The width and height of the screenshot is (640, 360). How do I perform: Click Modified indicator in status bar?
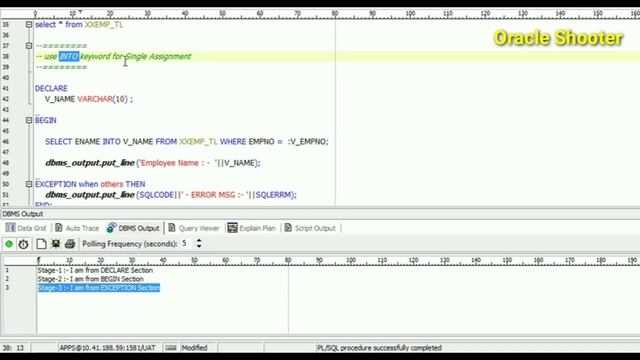pos(194,348)
